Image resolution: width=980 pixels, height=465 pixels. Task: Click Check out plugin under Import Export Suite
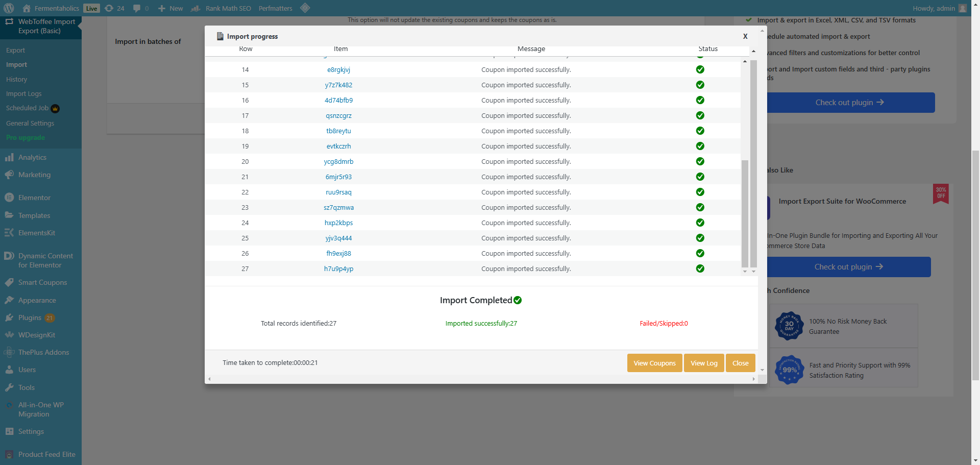pyautogui.click(x=848, y=267)
